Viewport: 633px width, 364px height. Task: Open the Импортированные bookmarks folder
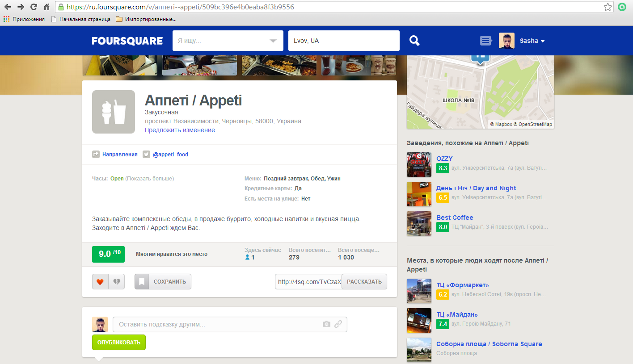(x=146, y=19)
